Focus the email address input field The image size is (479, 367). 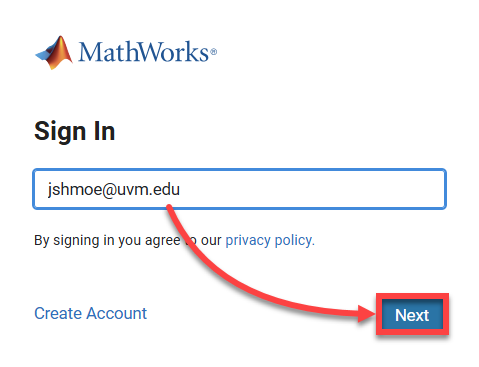[x=239, y=189]
